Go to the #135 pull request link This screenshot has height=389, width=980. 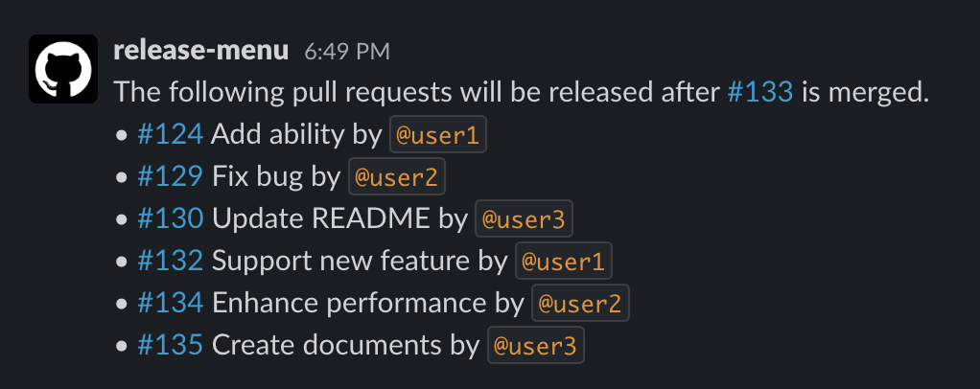click(x=170, y=346)
